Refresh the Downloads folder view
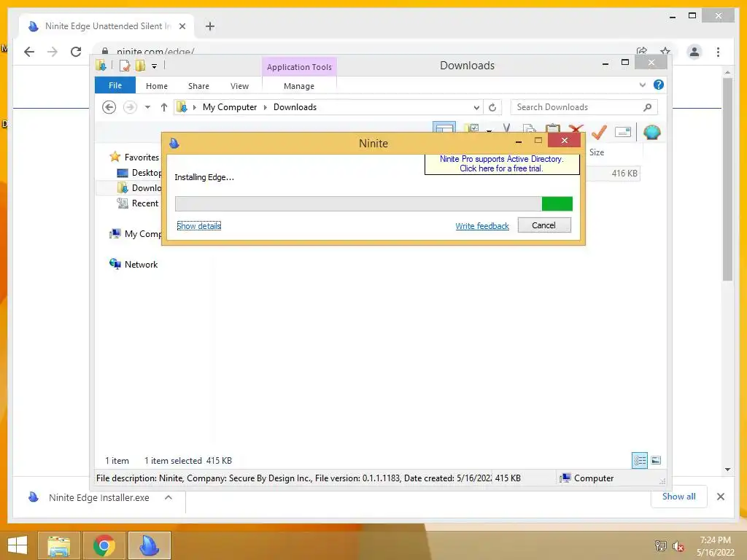The width and height of the screenshot is (747, 560). [x=492, y=107]
